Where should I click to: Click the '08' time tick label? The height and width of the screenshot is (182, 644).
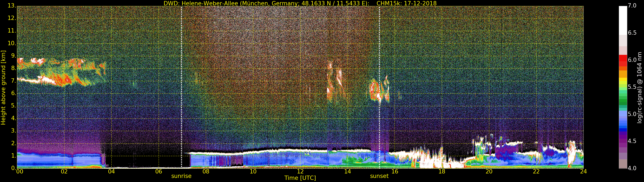click(206, 172)
